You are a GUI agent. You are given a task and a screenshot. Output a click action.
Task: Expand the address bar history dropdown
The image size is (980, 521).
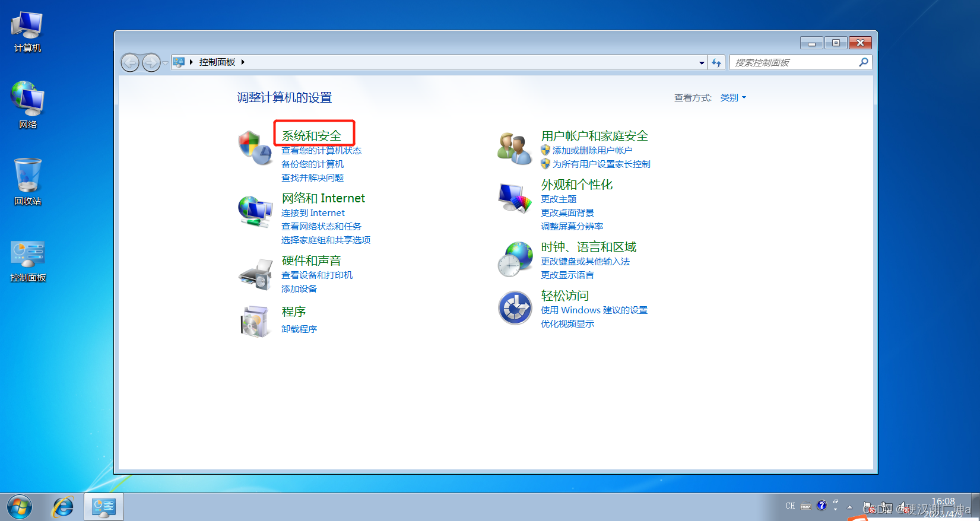point(702,62)
